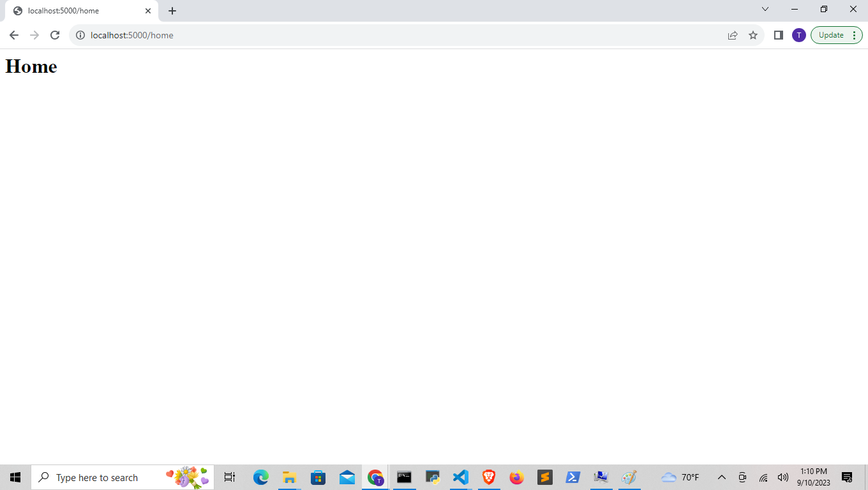Screen dimensions: 868x490
Task: Launch Microsoft Edge from taskbar
Action: coord(261,477)
